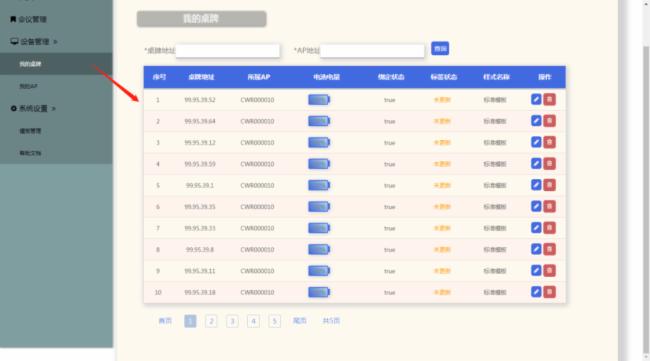Expand the 系统设置 sidebar section
Screen dimensions: 650x361
pos(33,109)
